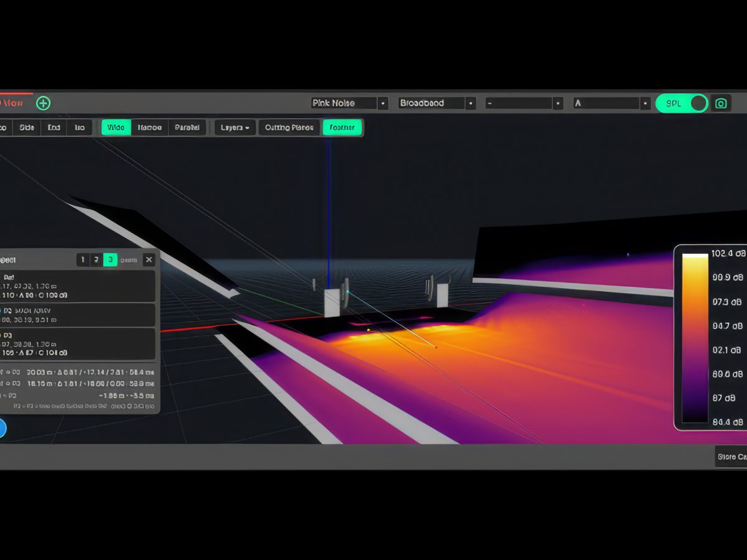Open the A weighting dropdown
747x560 pixels.
(x=611, y=103)
